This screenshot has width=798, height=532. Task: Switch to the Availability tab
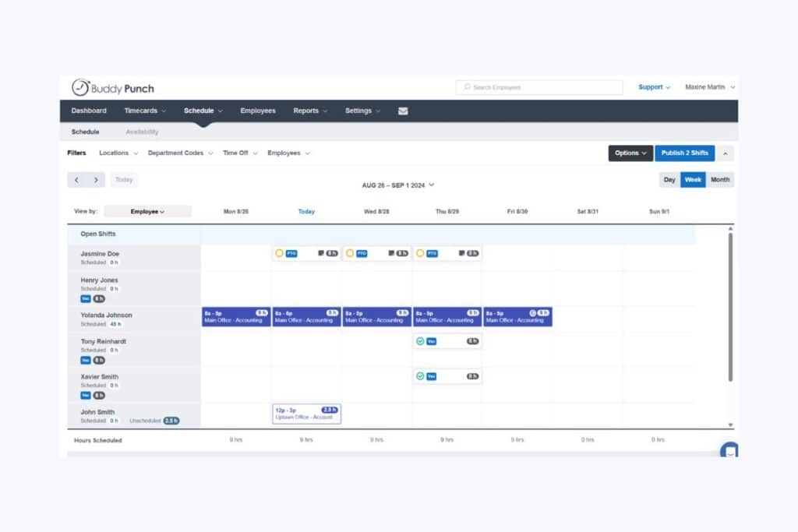click(142, 132)
